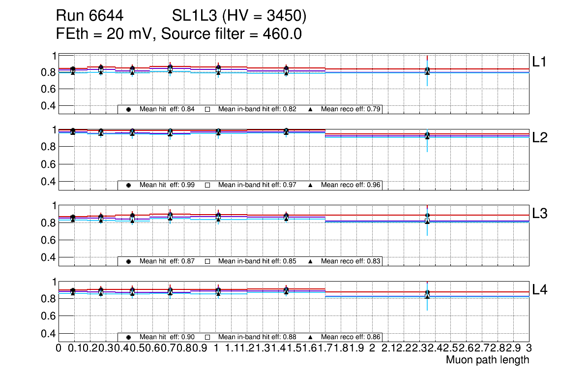Click the 'SL1L3 (HV = 3450)' title text

click(x=239, y=17)
